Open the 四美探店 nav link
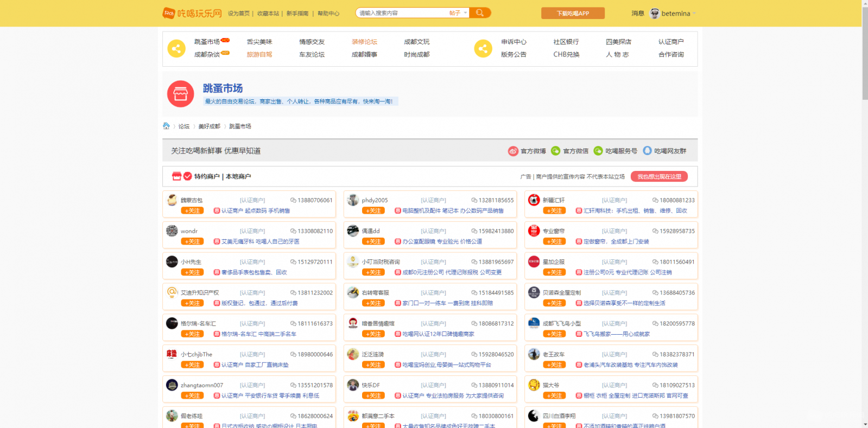 618,42
